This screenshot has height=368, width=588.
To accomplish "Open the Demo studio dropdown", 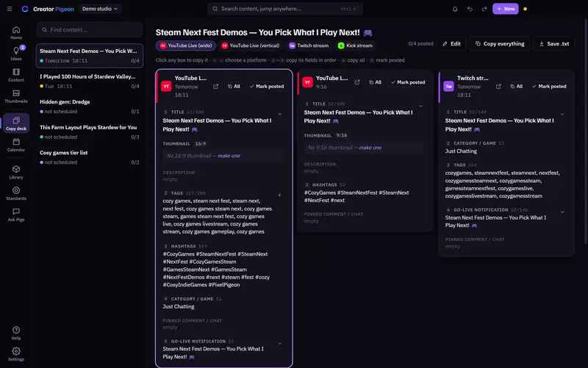I will click(x=100, y=9).
